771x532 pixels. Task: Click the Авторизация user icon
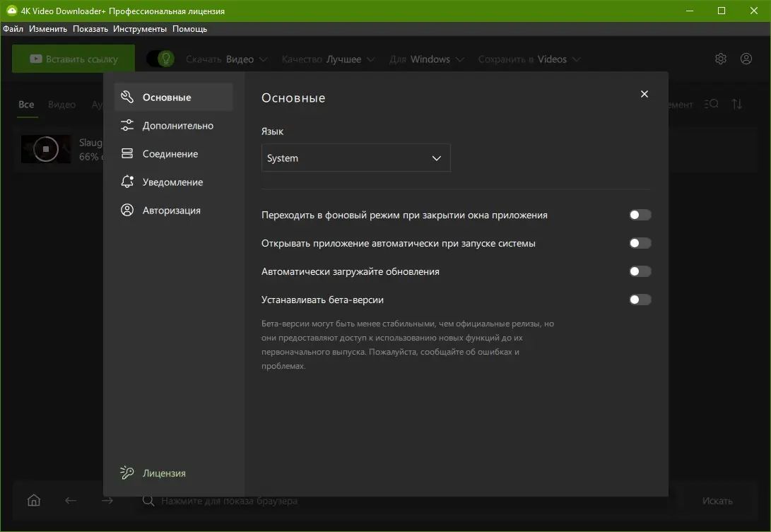(x=127, y=210)
